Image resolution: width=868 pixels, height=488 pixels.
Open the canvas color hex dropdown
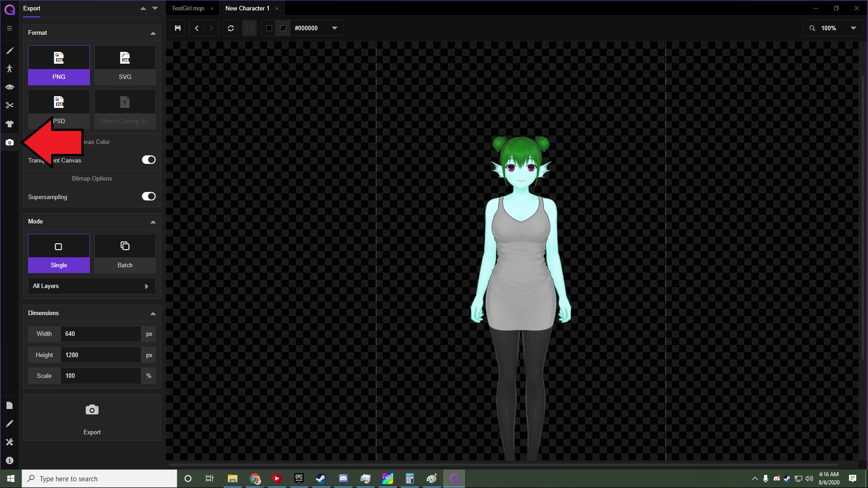point(334,28)
